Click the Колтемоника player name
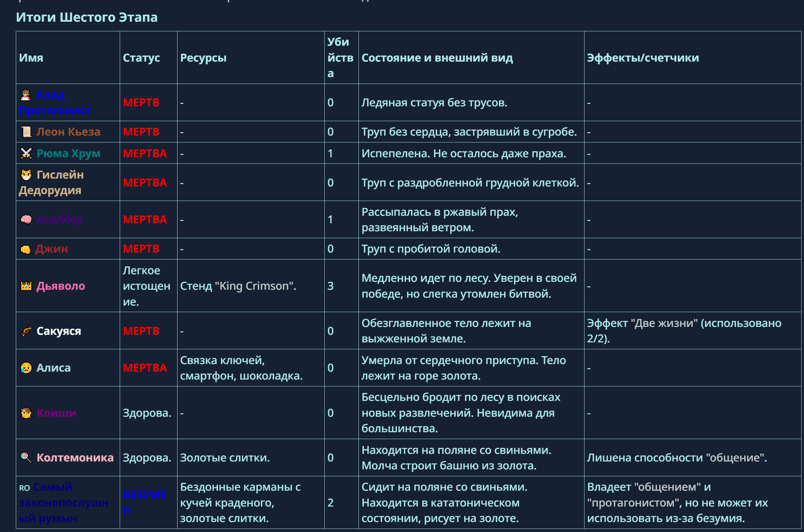This screenshot has height=532, width=804. pyautogui.click(x=75, y=458)
